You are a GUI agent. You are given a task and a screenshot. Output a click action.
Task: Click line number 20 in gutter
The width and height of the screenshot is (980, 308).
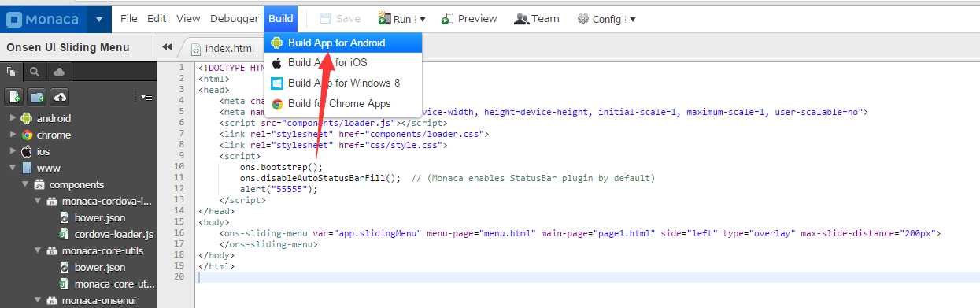pyautogui.click(x=179, y=277)
